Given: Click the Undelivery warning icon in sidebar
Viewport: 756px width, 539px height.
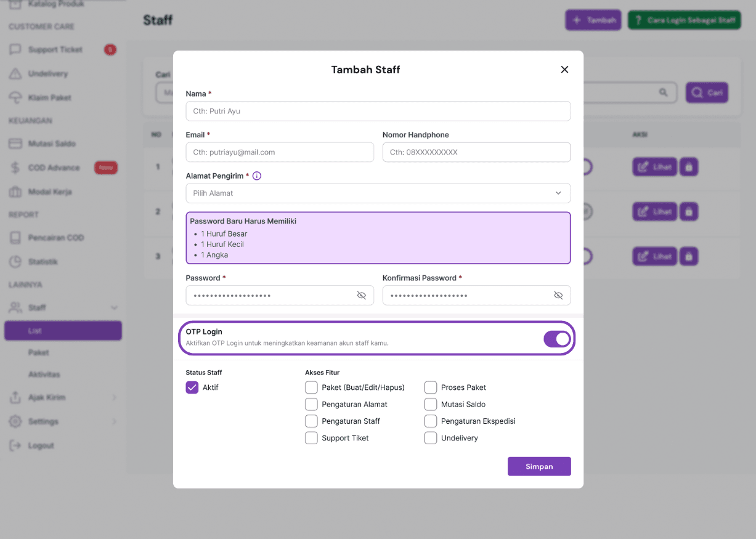Looking at the screenshot, I should [15, 74].
